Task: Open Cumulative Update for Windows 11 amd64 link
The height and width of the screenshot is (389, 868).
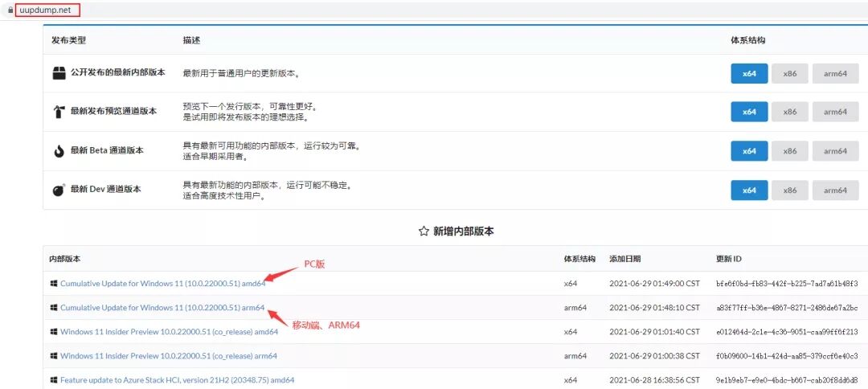Action: 162,284
